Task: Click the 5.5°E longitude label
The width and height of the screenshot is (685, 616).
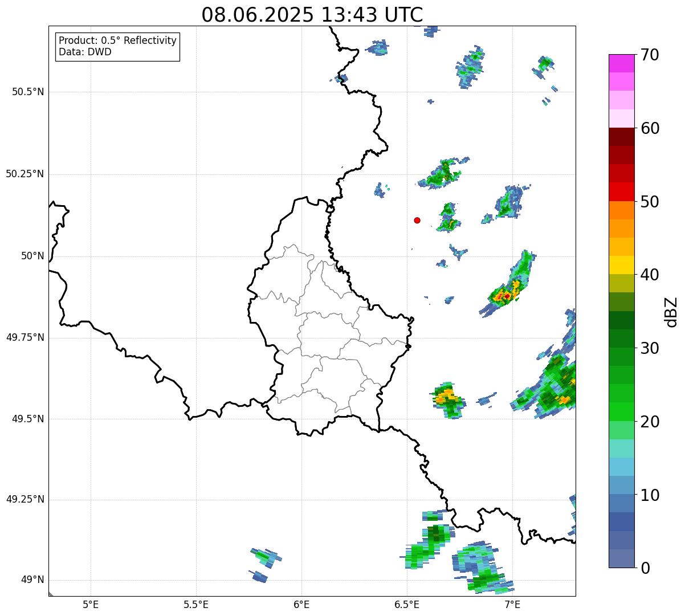Action: coord(196,604)
